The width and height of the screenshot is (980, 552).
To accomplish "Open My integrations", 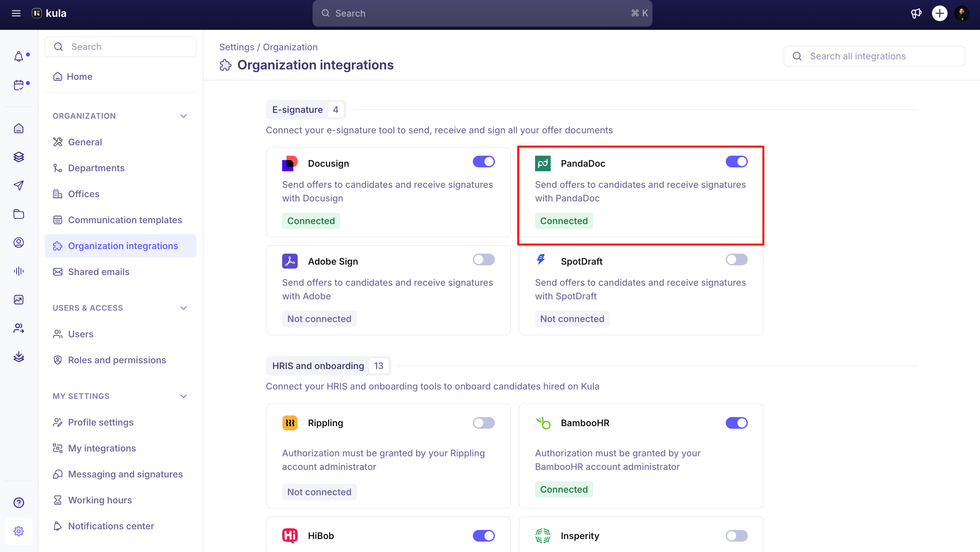I will (x=120, y=448).
